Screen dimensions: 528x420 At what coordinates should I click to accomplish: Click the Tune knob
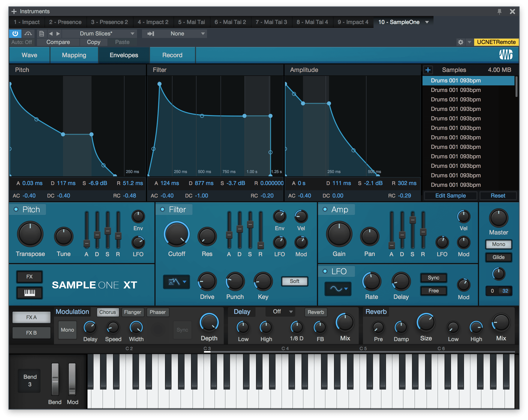coord(63,236)
